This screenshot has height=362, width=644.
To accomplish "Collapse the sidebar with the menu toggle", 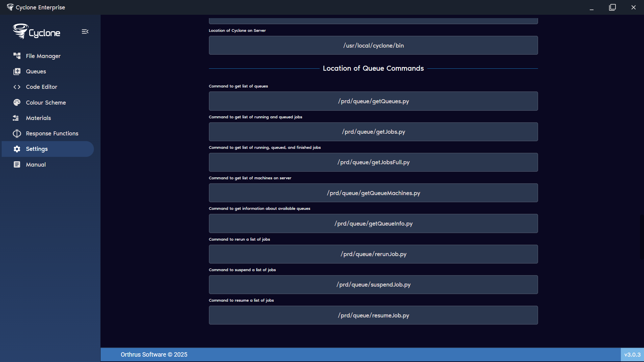I will (85, 32).
